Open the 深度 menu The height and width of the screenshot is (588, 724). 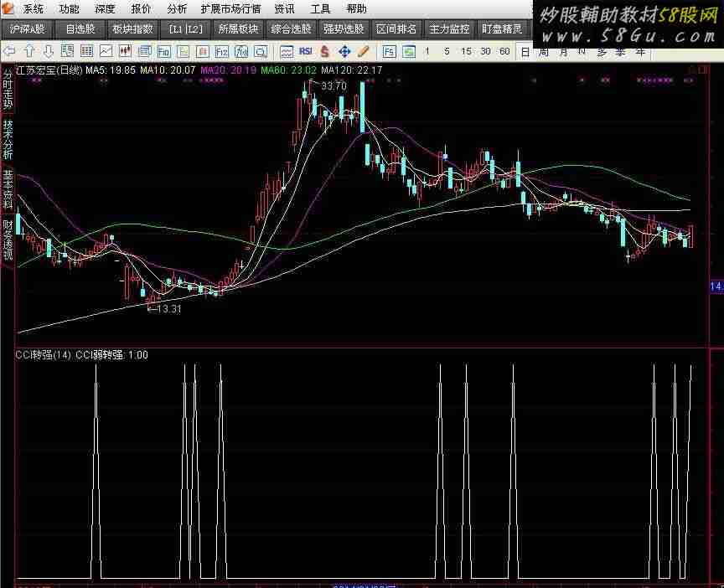tap(105, 8)
